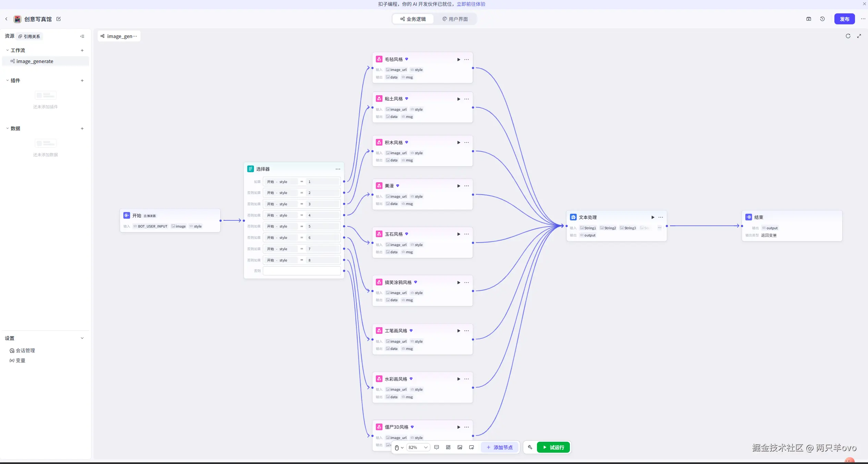Open run history clock icon
Viewport: 868px width, 464px height.
[x=822, y=19]
